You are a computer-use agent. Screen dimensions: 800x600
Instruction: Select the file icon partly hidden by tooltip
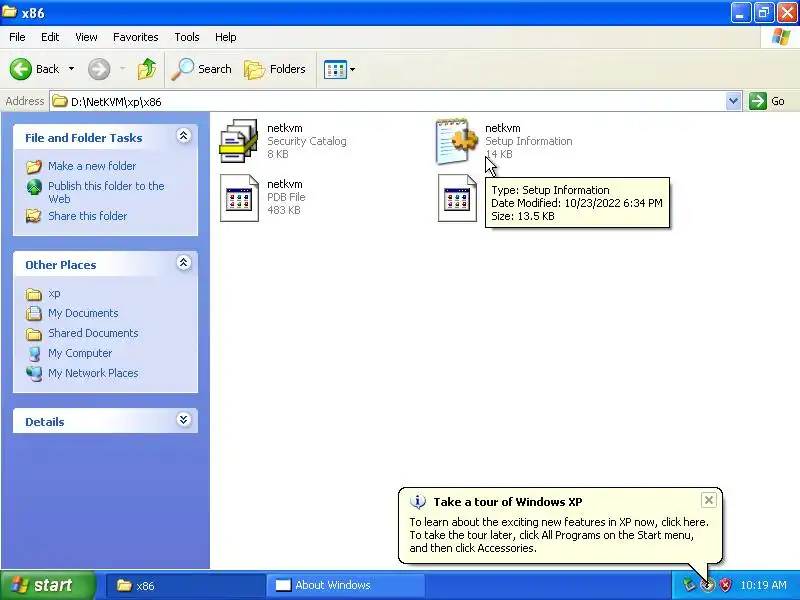(457, 198)
